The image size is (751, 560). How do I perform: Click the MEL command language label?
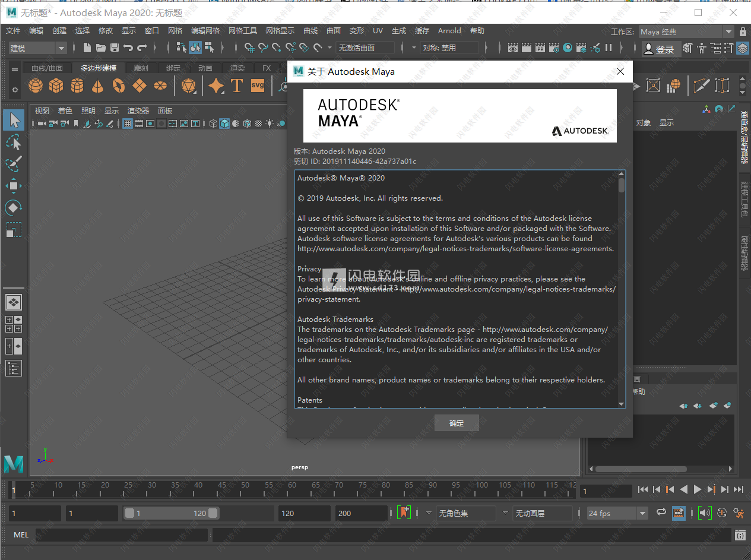click(21, 535)
